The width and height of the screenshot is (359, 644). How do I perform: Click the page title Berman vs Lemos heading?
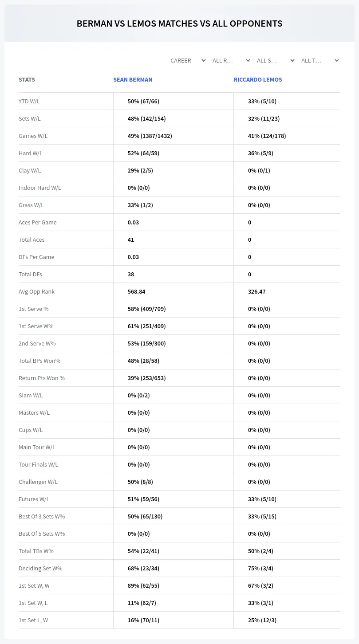(x=179, y=24)
